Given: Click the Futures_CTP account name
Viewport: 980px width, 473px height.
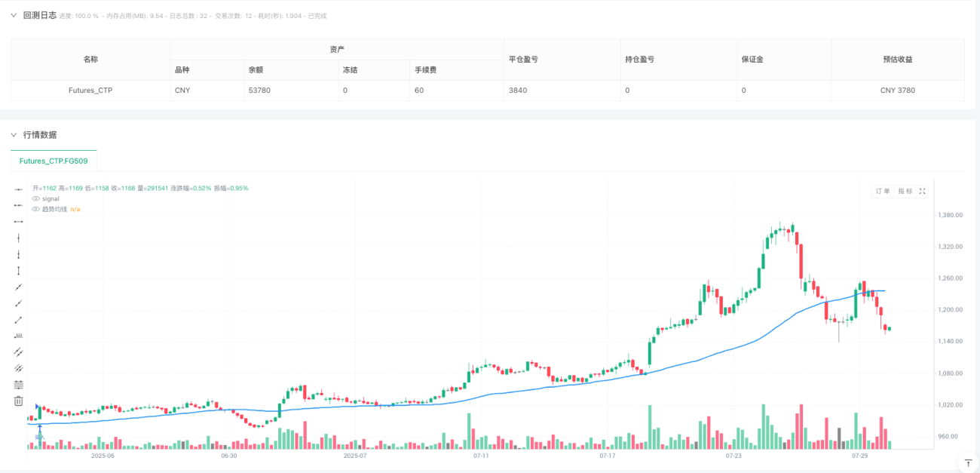Looking at the screenshot, I should 90,90.
